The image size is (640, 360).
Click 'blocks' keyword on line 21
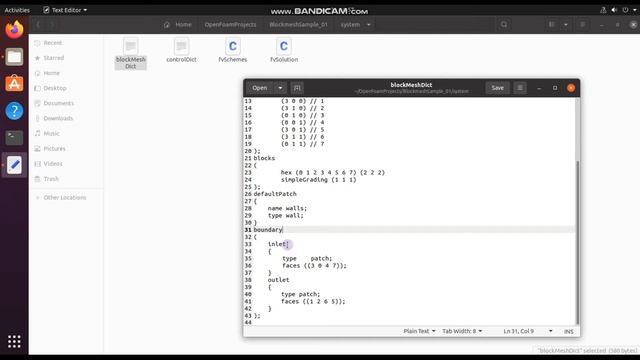[264, 158]
